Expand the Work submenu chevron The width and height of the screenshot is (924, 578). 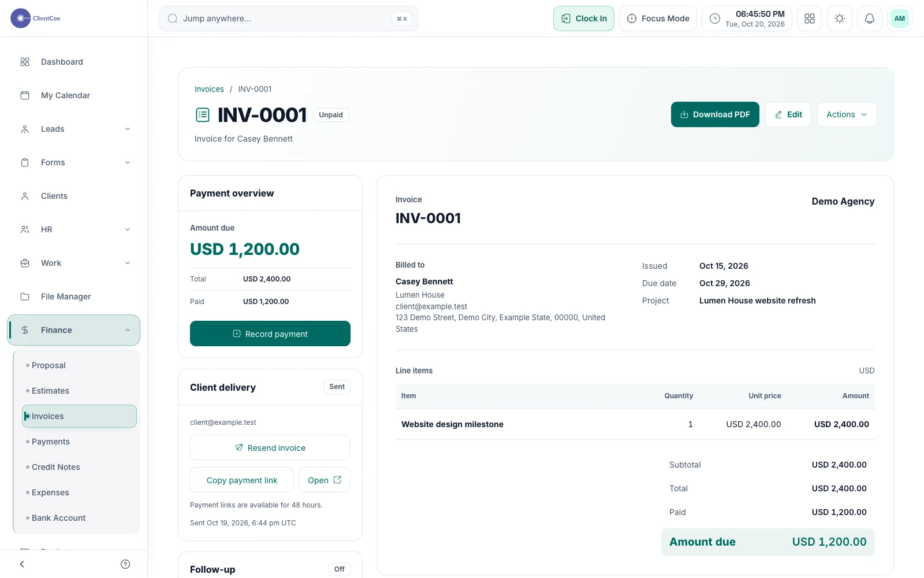tap(128, 263)
